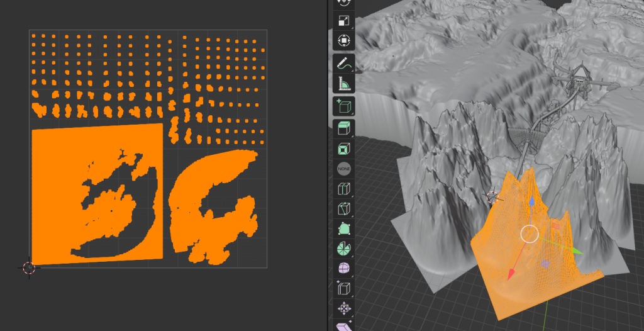
Task: Click the purple plane handle on gizmo
Action: coord(545,264)
